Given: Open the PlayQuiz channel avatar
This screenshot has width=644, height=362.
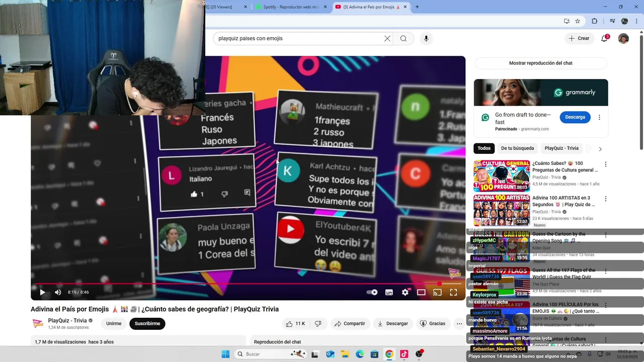Looking at the screenshot, I should tap(38, 324).
